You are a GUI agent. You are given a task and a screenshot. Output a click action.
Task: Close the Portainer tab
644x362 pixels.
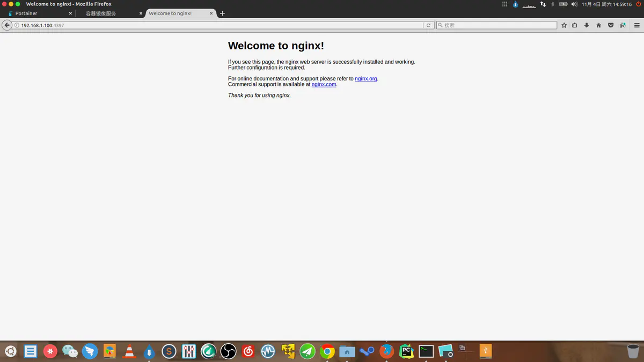point(70,13)
